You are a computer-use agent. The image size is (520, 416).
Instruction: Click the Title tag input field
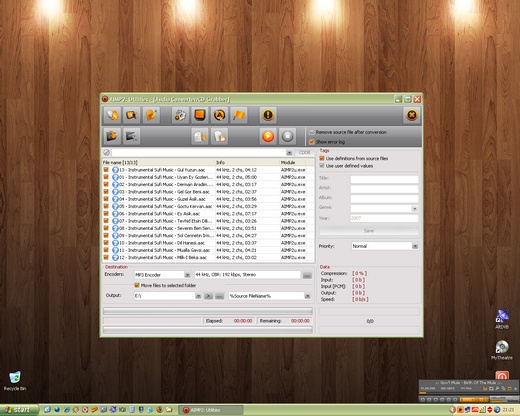coord(384,179)
